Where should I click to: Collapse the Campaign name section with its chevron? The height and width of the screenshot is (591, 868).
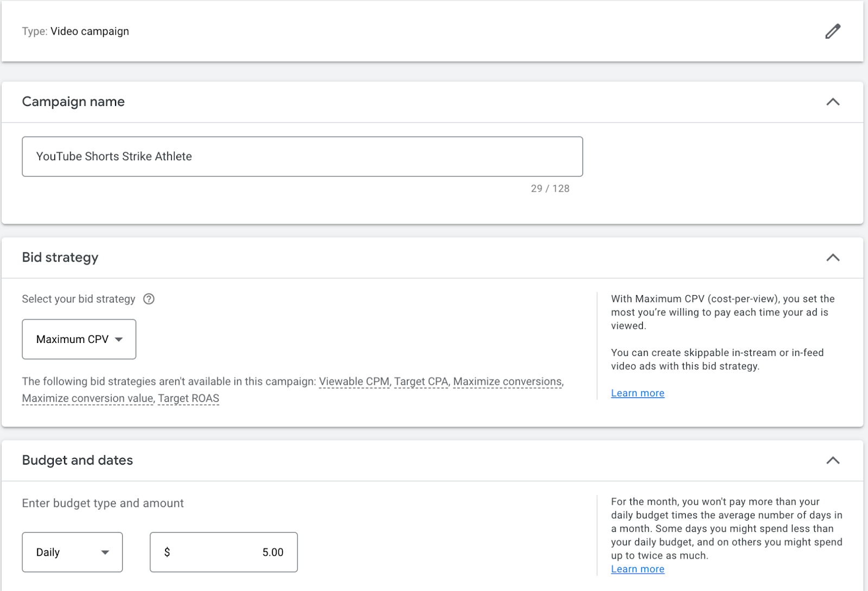[832, 102]
